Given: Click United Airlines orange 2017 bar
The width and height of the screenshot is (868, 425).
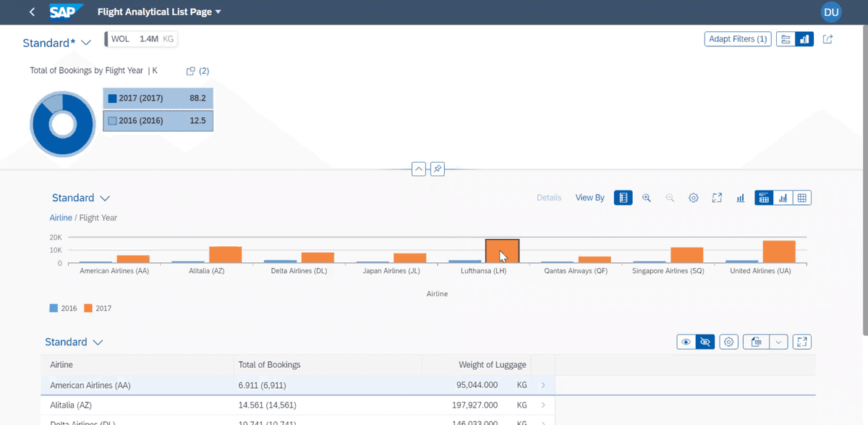Looking at the screenshot, I should 779,252.
